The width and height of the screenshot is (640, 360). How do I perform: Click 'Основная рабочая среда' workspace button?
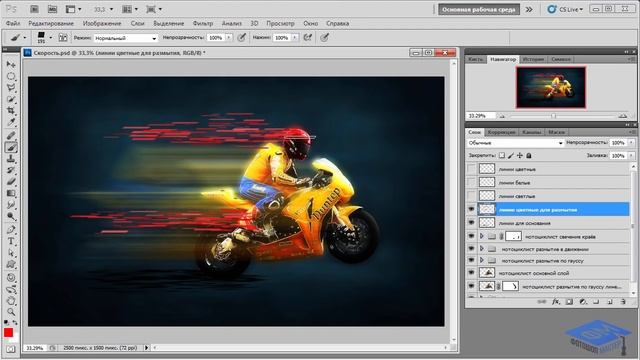click(479, 9)
